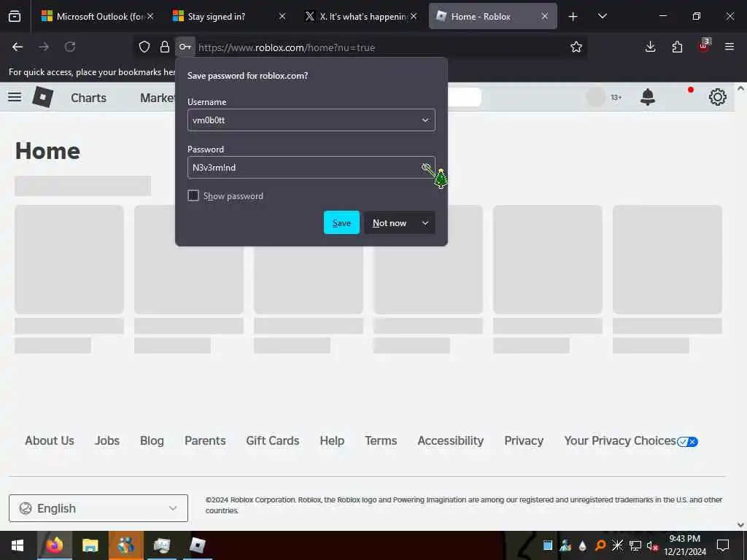Click the site security padlock icon

click(164, 47)
